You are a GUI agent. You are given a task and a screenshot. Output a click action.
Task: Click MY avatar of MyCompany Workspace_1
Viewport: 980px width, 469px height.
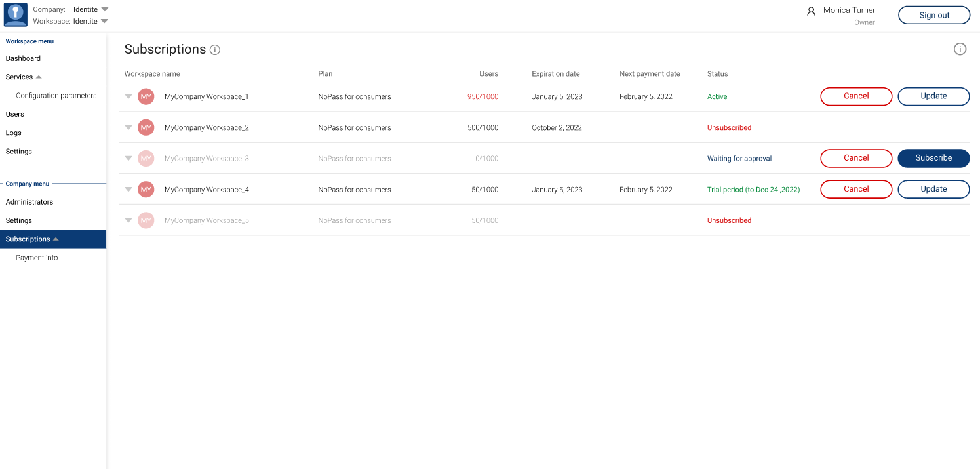[x=146, y=97]
